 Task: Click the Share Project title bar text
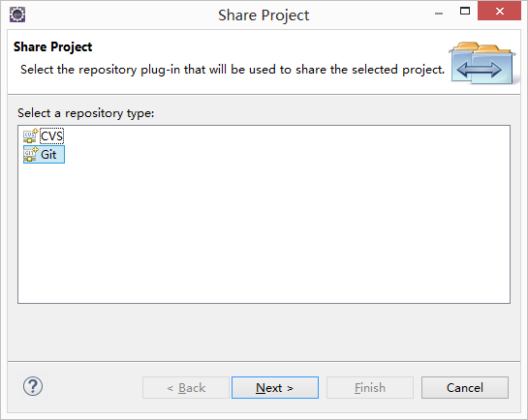click(x=264, y=15)
